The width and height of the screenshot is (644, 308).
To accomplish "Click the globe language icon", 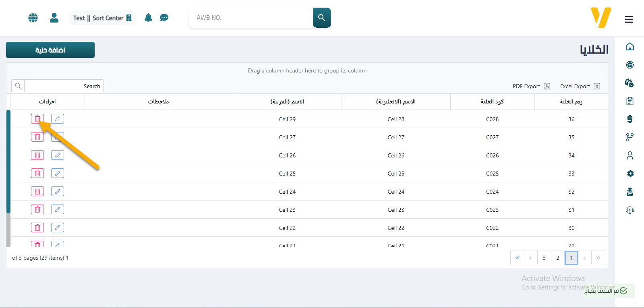I will 33,18.
